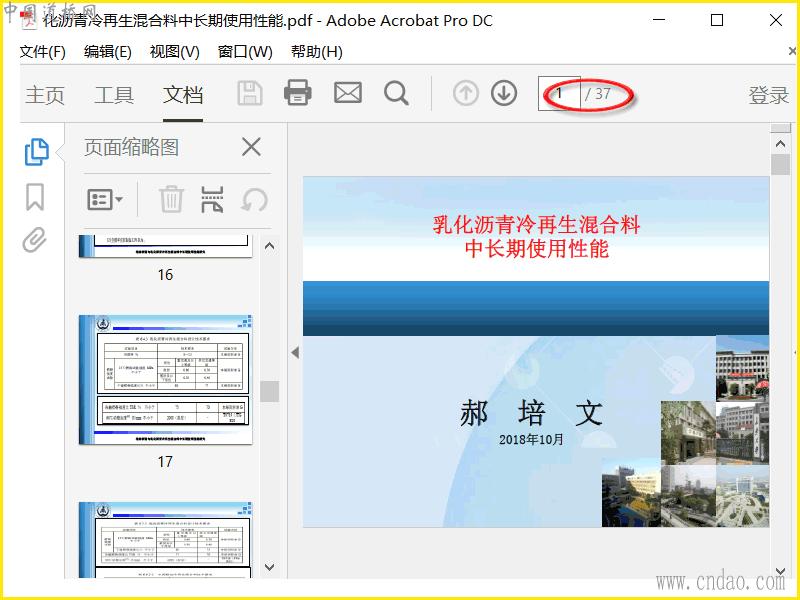
Task: Click the document vertical scrollbar handle
Action: (780, 165)
